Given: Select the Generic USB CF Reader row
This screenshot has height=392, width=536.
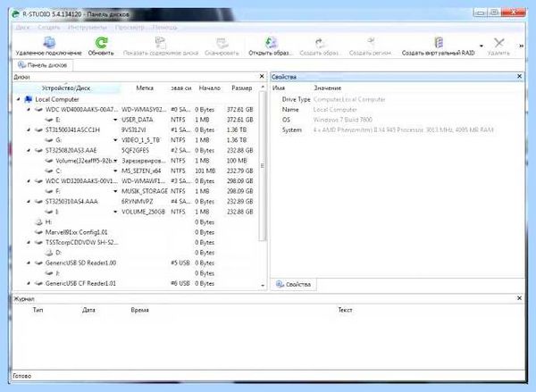Looking at the screenshot, I should click(x=136, y=284).
